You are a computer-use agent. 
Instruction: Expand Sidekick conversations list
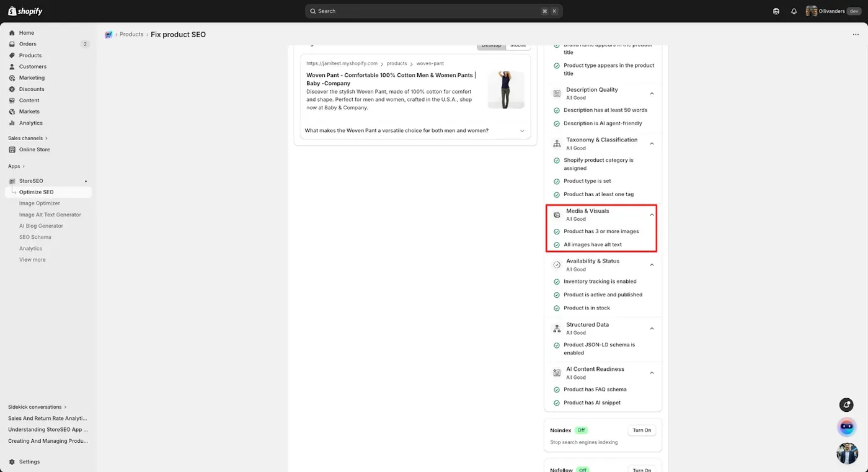[x=37, y=407]
